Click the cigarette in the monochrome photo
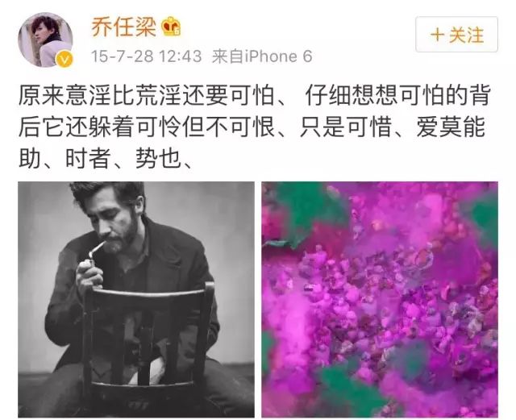The height and width of the screenshot is (420, 516). [97, 249]
